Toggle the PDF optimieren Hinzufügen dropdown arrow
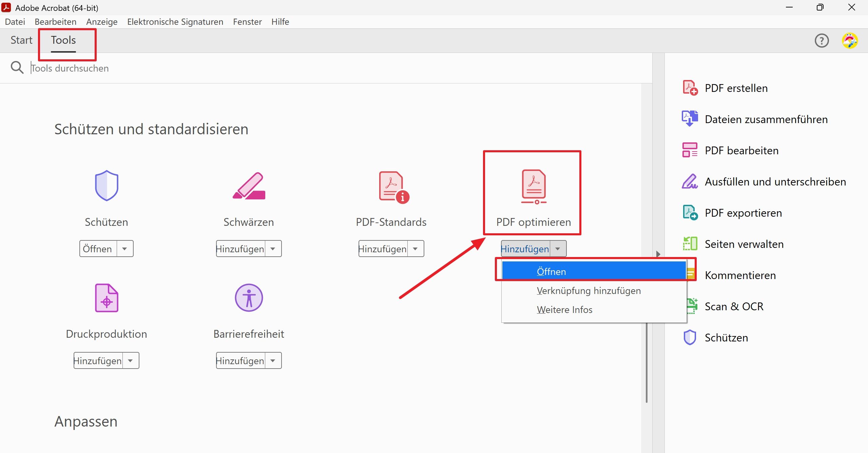 click(x=558, y=249)
